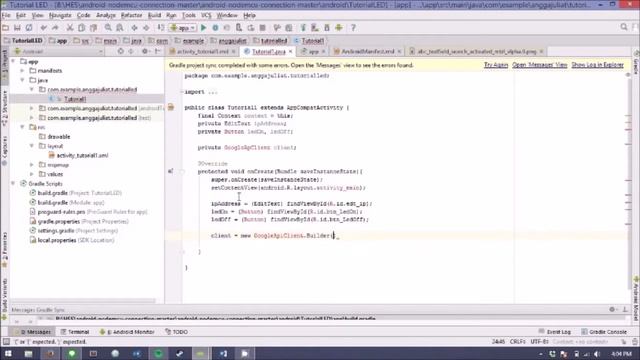Open the Navigate menu
Screen dimensions: 640x360
click(60, 15)
